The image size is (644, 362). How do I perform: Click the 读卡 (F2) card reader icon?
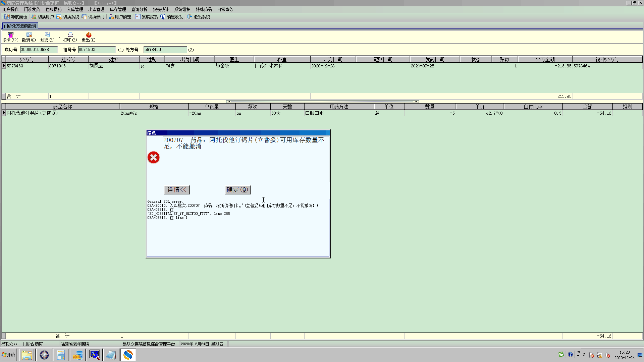(x=10, y=35)
